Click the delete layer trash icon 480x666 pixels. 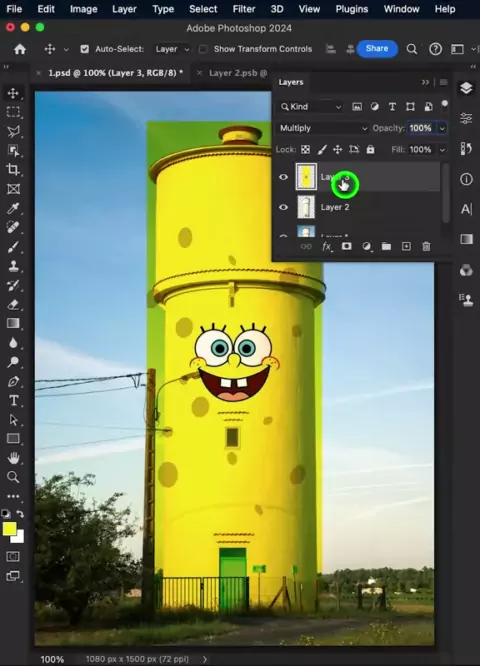pyautogui.click(x=426, y=246)
